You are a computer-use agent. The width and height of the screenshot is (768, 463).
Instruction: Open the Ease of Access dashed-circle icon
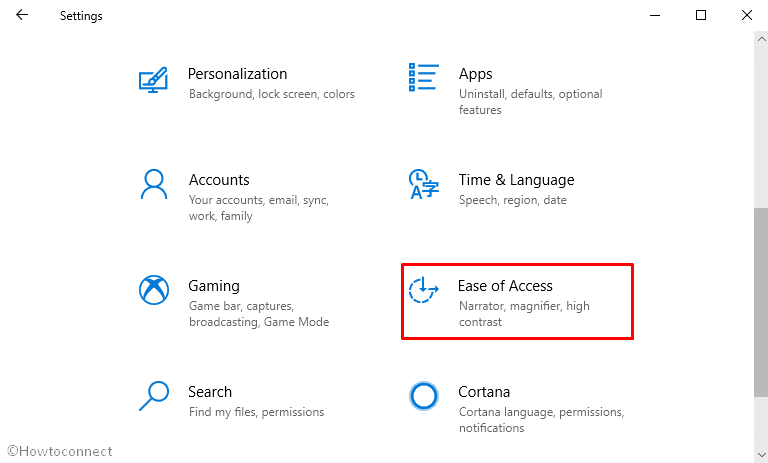424,290
